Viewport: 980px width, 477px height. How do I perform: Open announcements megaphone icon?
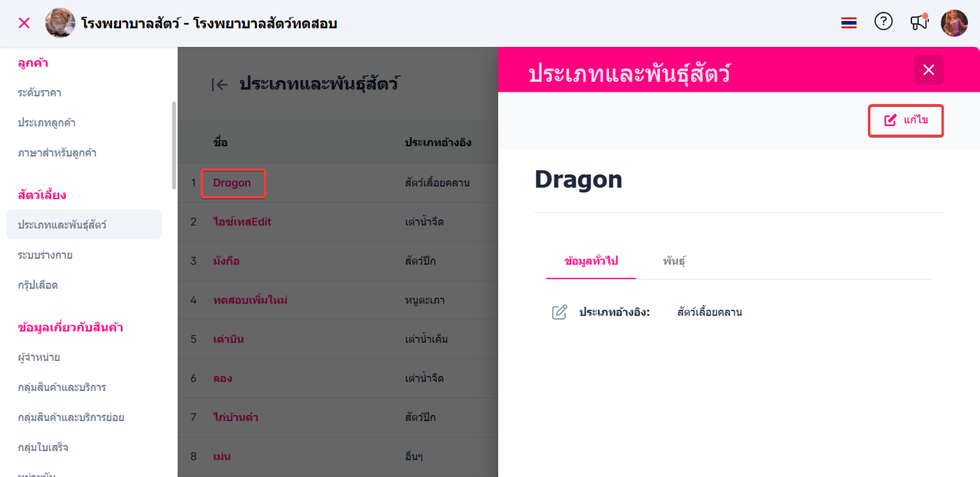point(919,22)
